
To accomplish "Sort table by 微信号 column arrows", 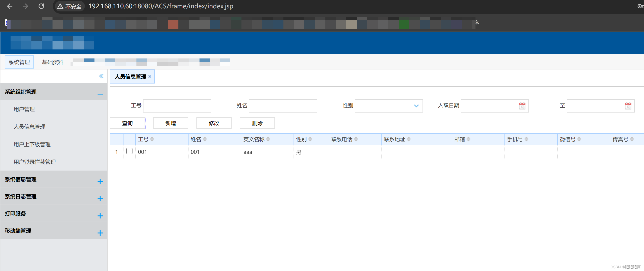I will coord(579,139).
